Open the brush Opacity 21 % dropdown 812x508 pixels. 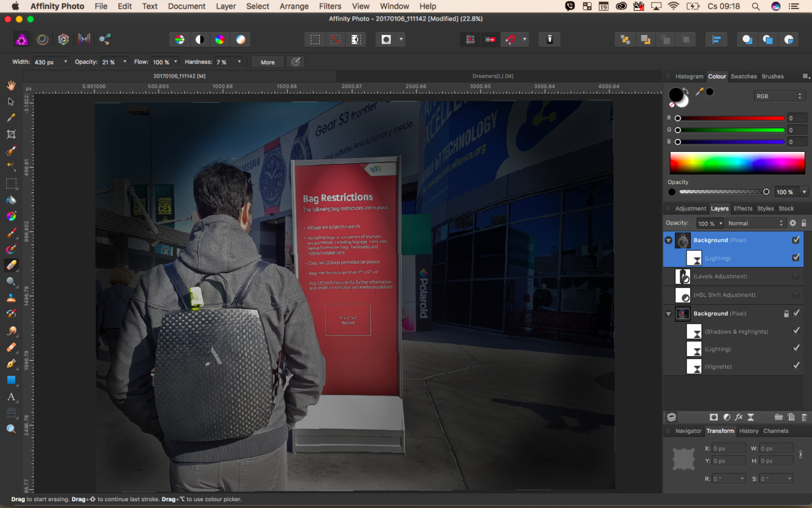coord(124,62)
